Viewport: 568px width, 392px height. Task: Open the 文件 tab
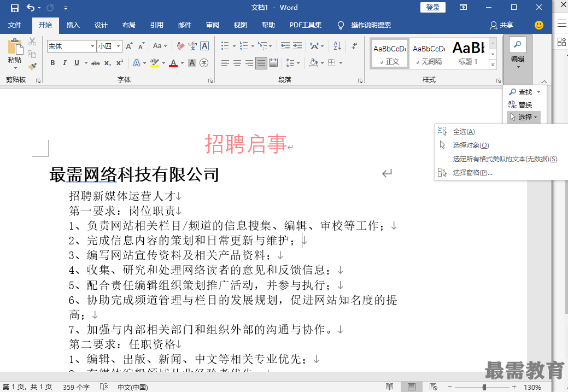[15, 25]
